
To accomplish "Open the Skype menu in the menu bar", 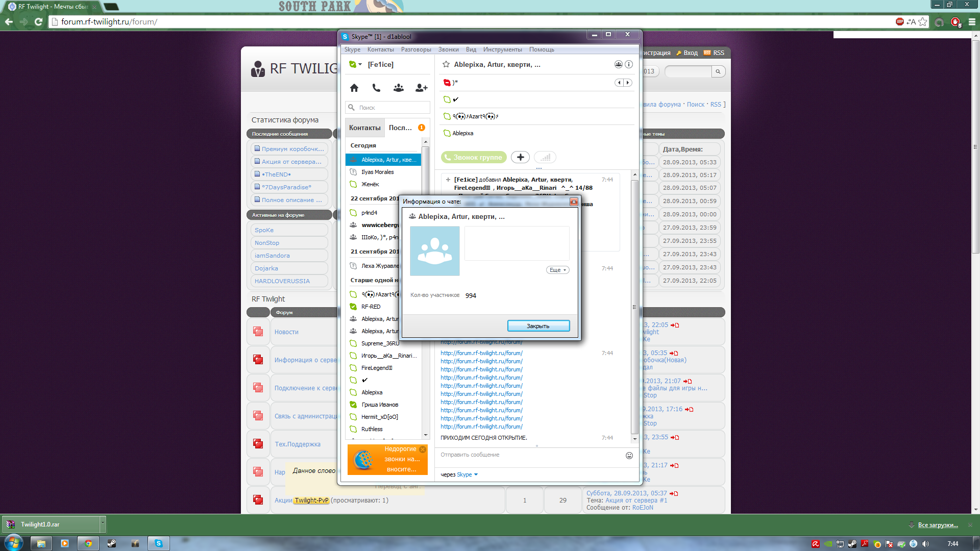I will point(352,49).
